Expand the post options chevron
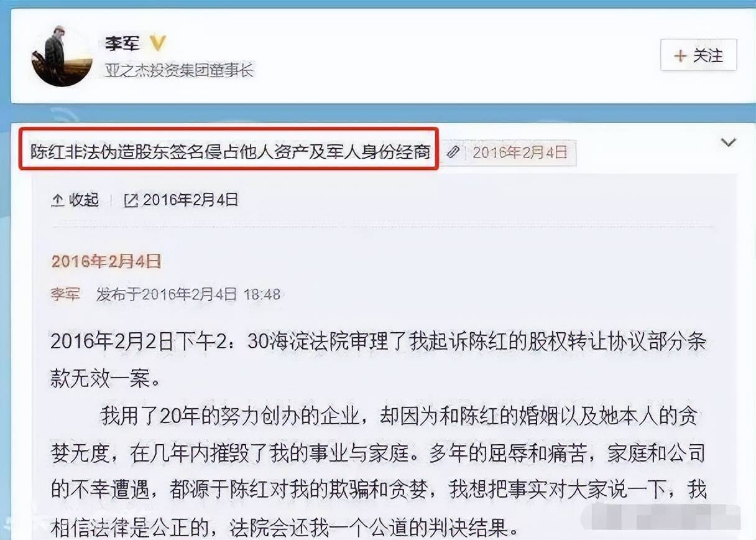Screen dimensions: 756x540 [728, 142]
